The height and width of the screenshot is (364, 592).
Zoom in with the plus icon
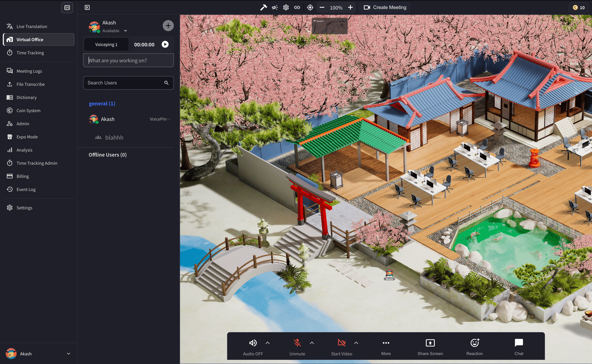350,8
